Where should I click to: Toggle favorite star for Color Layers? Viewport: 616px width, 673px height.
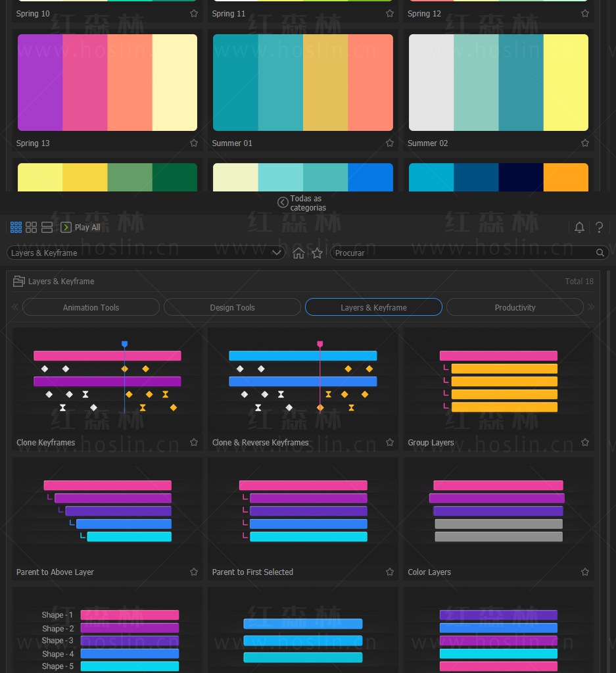tap(584, 572)
